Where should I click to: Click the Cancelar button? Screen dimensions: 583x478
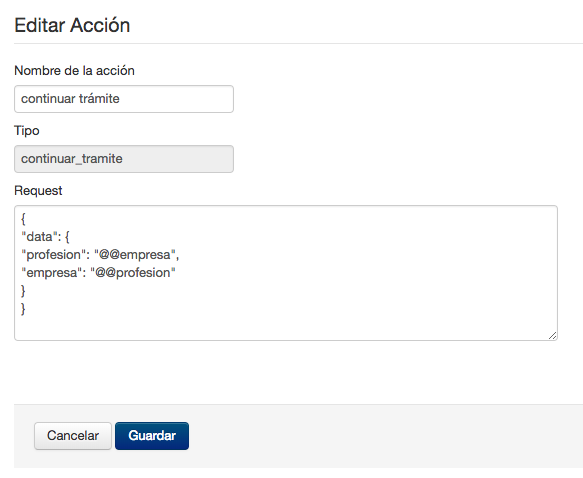(x=73, y=436)
